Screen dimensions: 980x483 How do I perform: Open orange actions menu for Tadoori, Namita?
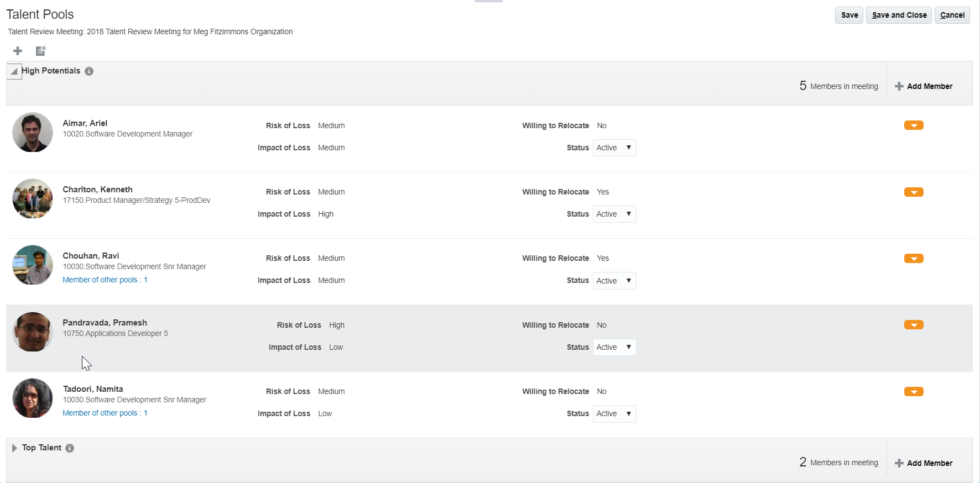click(914, 392)
